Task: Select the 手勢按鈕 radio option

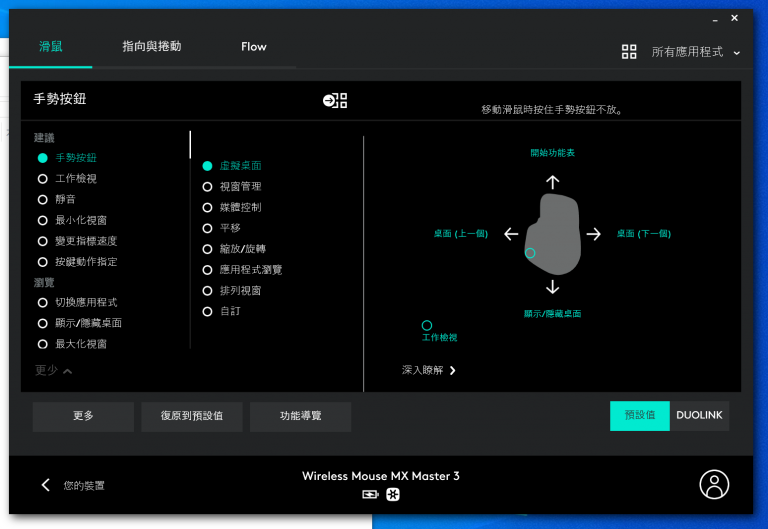Action: pos(67,158)
